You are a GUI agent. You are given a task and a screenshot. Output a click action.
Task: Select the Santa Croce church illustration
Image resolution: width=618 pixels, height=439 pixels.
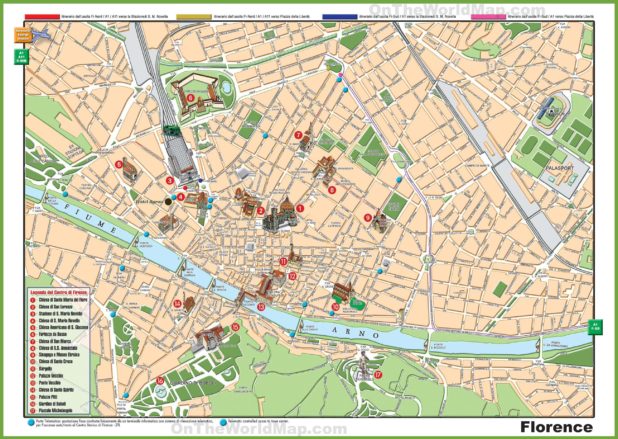pyautogui.click(x=342, y=292)
